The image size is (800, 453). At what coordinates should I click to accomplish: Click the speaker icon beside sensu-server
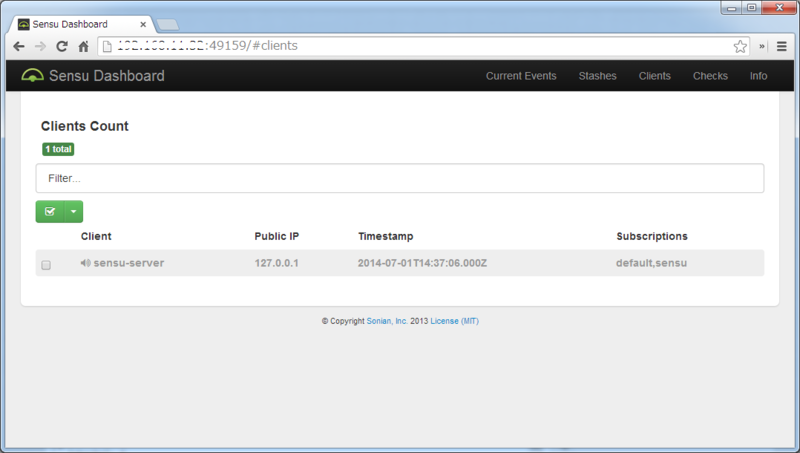point(85,263)
